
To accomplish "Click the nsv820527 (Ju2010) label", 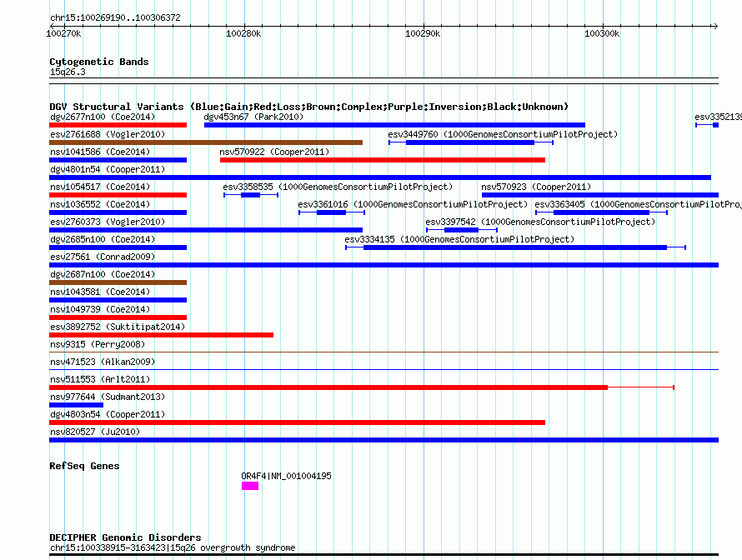I will point(95,432).
